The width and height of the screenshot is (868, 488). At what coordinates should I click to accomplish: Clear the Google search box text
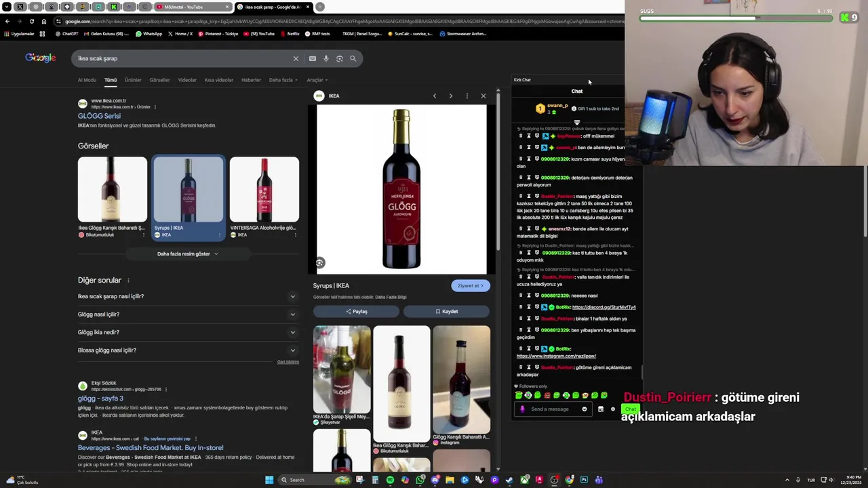296,58
